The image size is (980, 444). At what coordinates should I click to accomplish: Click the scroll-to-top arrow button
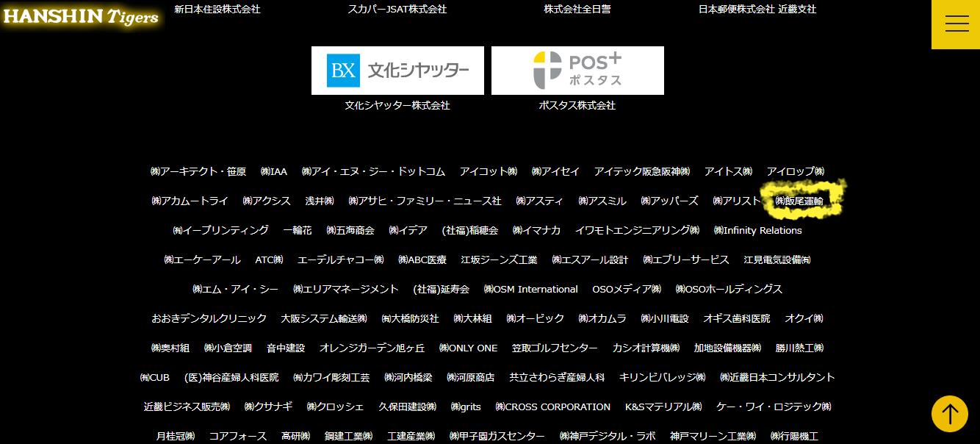tap(949, 414)
